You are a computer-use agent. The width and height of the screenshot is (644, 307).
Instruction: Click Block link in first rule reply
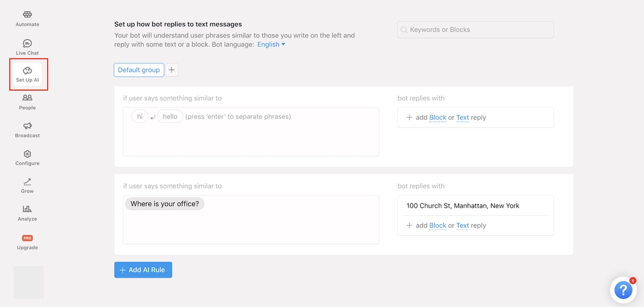(437, 118)
